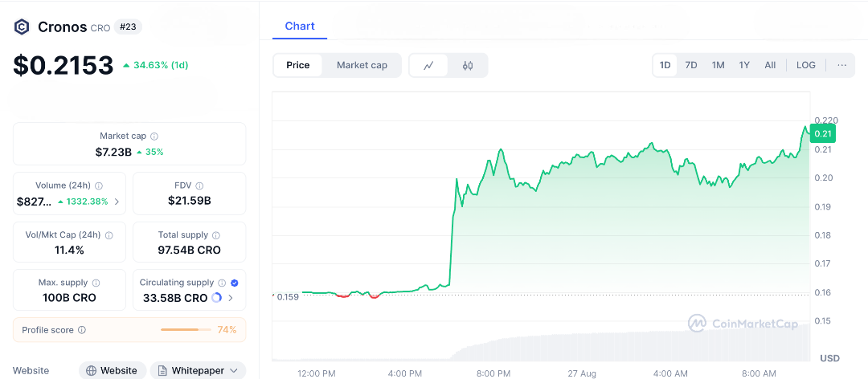Click the $7.23B market cap value
This screenshot has width=868, height=379.
[x=113, y=152]
